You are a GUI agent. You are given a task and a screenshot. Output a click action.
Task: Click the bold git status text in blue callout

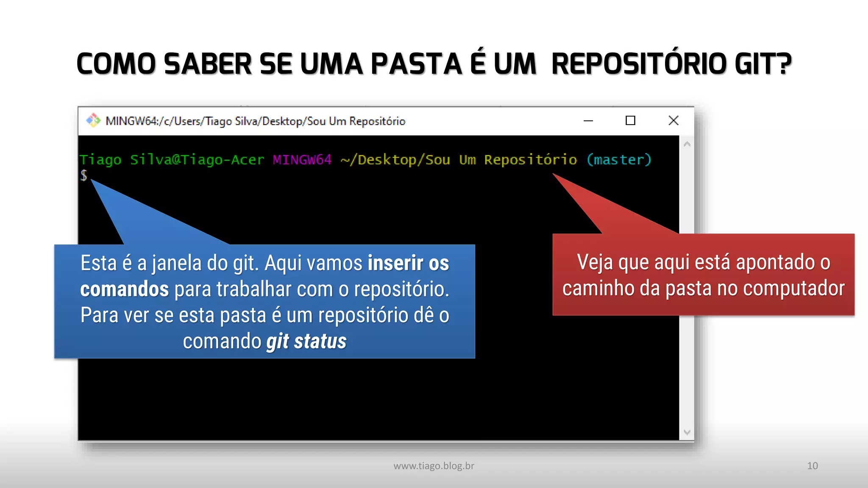pyautogui.click(x=306, y=341)
